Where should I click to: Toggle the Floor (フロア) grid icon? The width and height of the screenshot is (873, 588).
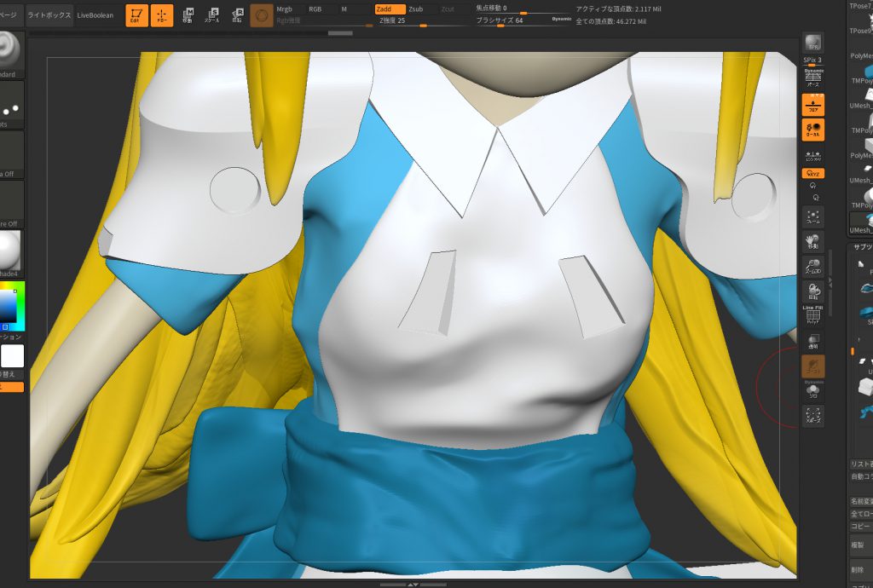coord(813,105)
